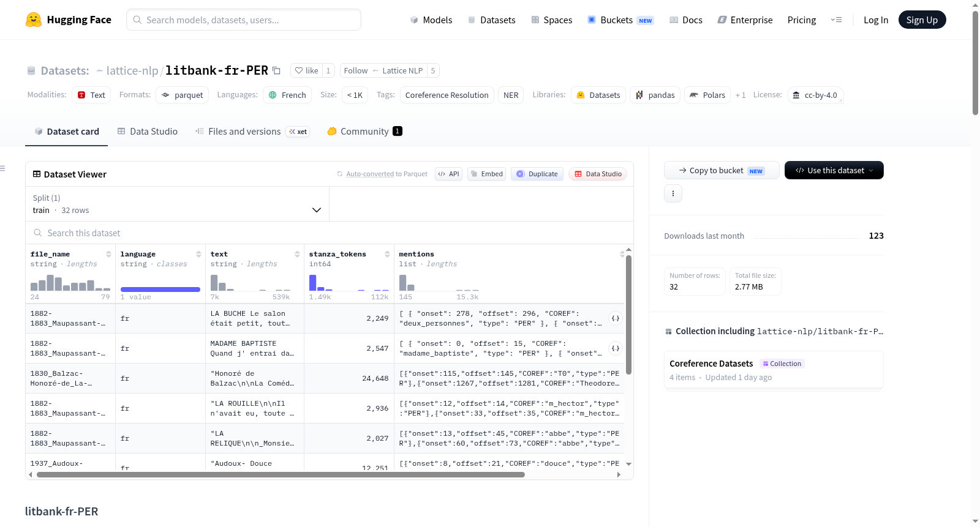Like the litbank-fr-PER dataset

306,70
